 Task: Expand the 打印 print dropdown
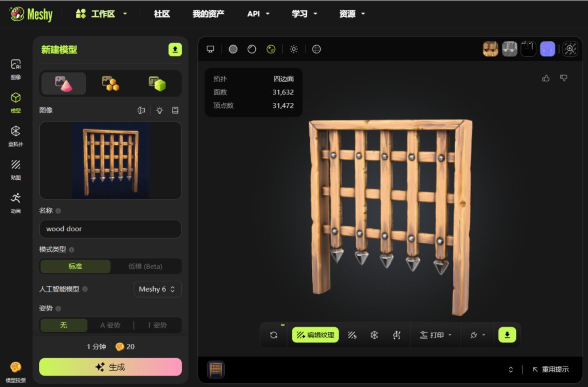[436, 335]
